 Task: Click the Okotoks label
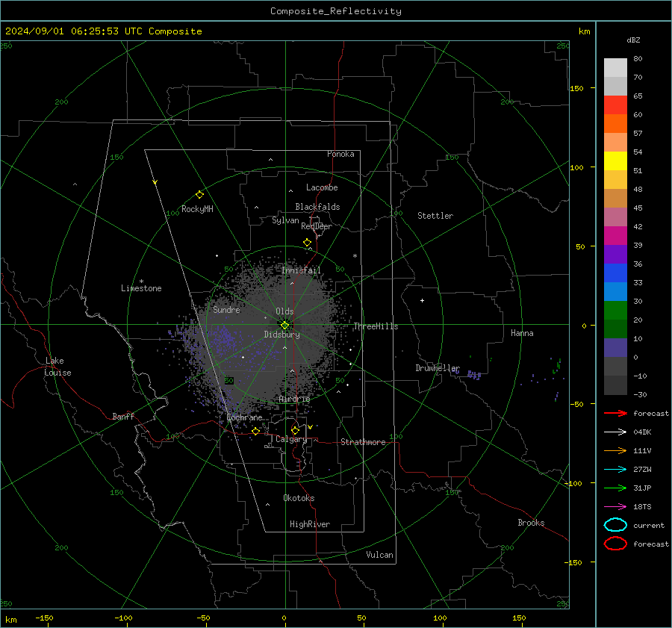click(x=299, y=498)
